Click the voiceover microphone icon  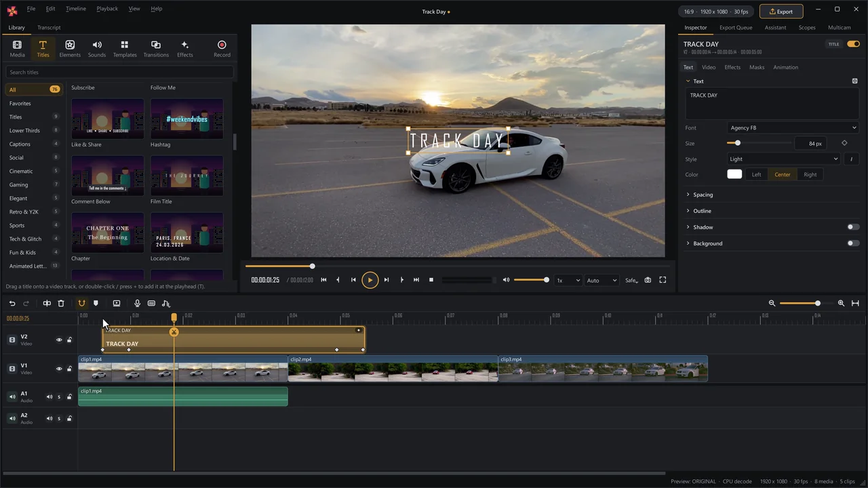137,304
